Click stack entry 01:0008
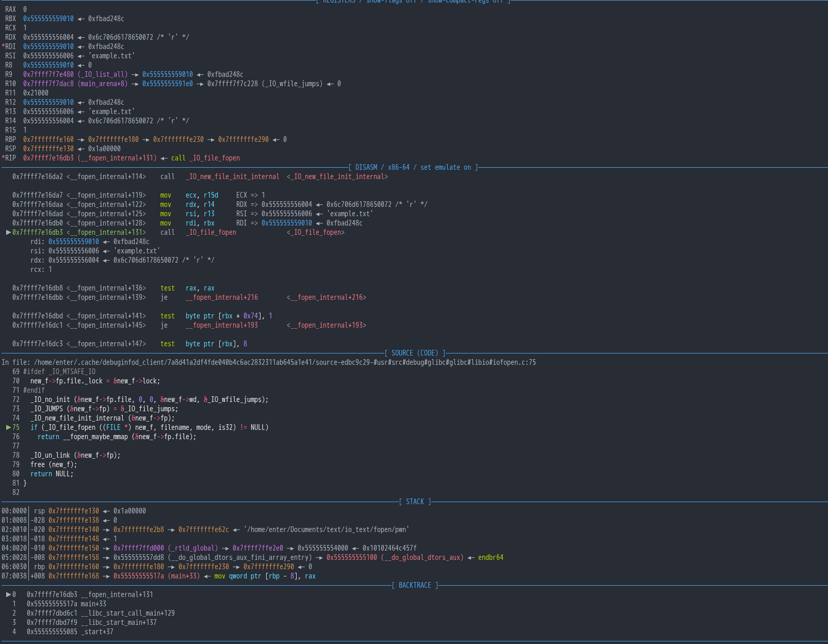Image resolution: width=828 pixels, height=644 pixels. [59, 520]
